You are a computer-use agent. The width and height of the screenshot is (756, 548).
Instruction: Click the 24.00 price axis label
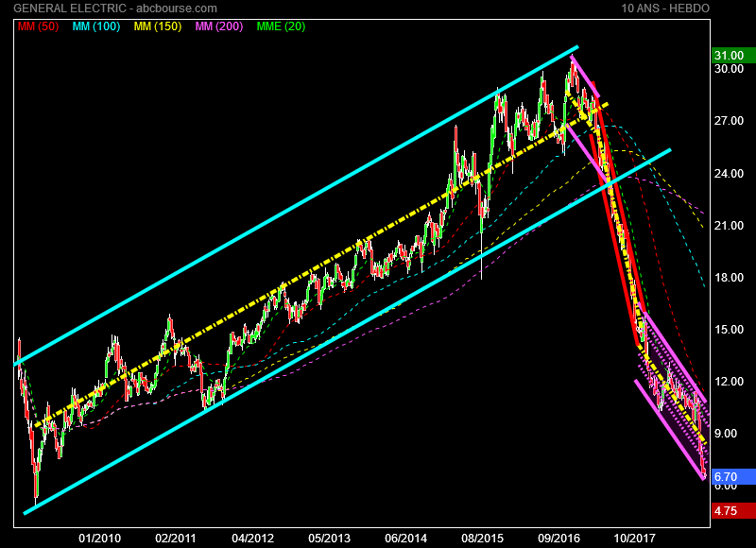(x=729, y=173)
